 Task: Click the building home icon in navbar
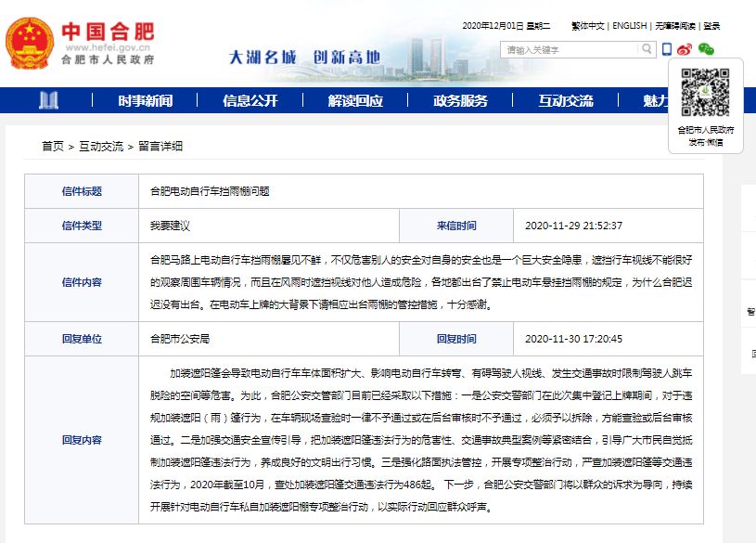48,100
